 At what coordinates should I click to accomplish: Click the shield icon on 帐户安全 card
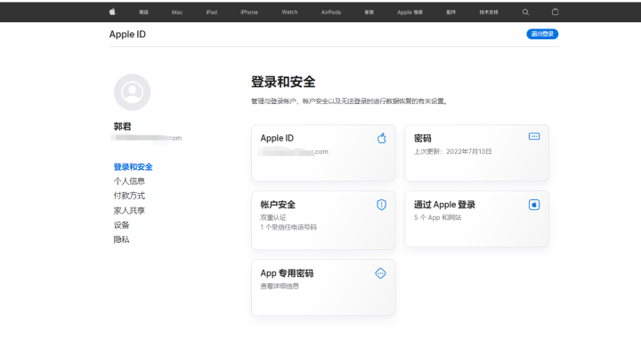click(381, 205)
